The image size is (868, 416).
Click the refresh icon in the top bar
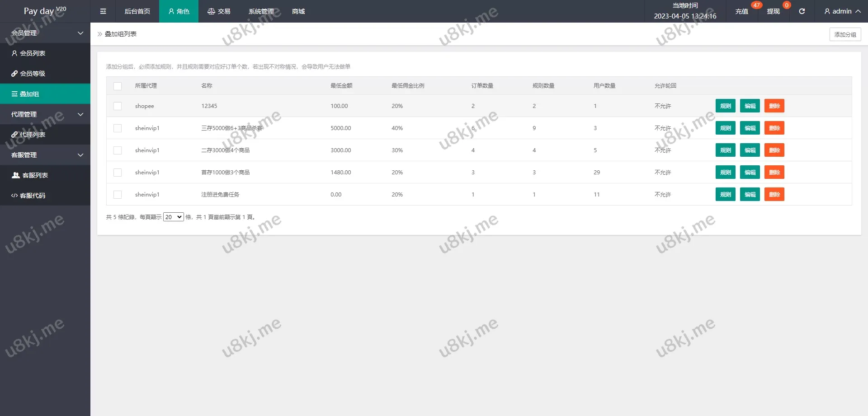coord(802,11)
